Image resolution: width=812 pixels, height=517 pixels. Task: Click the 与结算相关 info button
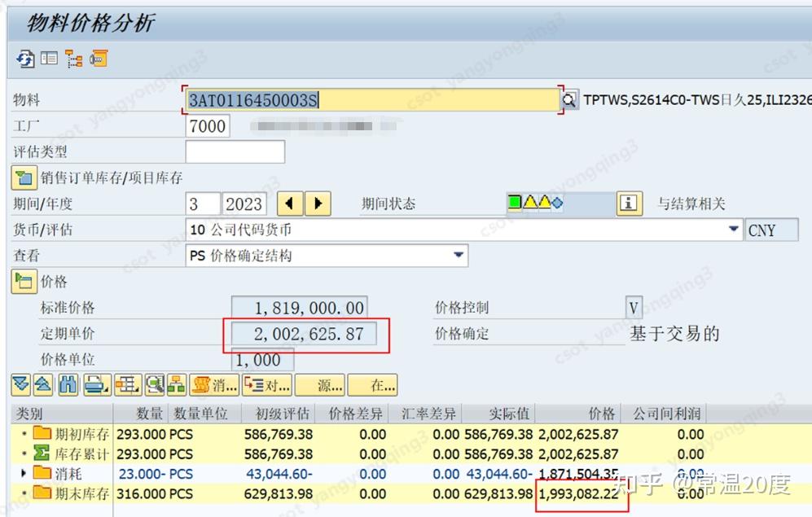point(629,204)
